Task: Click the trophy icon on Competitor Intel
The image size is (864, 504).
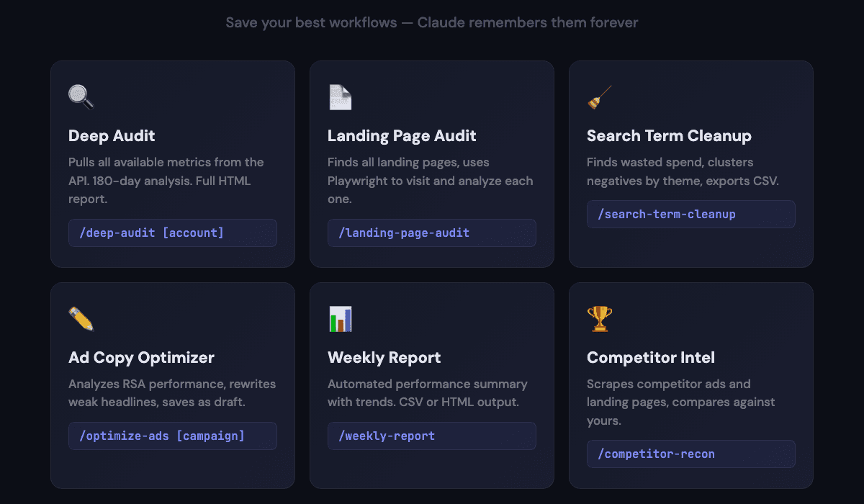Action: 598,319
